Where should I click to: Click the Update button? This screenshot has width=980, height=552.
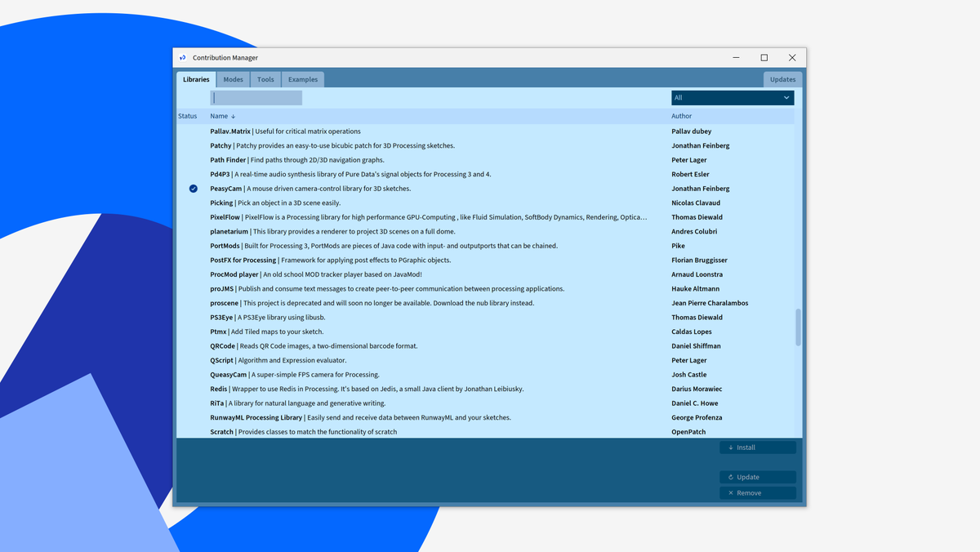(x=758, y=477)
